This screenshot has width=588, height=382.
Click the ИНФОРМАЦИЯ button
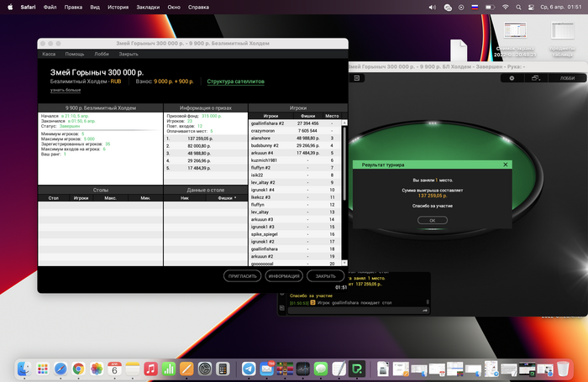284,276
